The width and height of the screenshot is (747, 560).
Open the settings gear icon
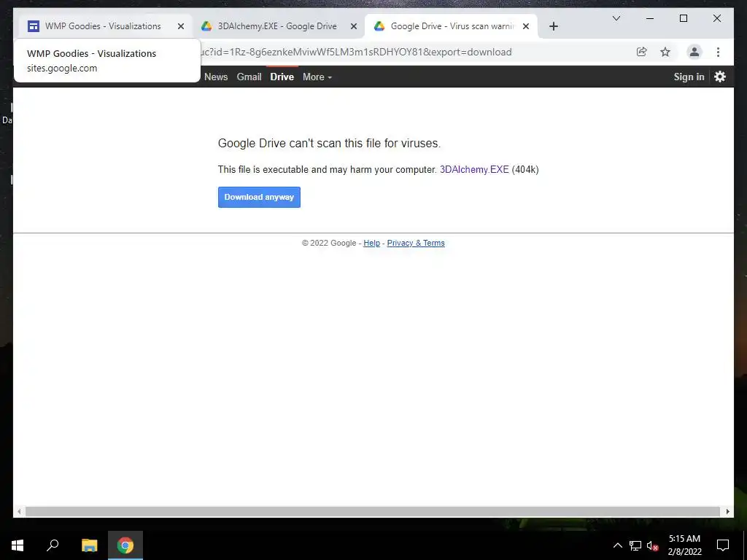720,77
